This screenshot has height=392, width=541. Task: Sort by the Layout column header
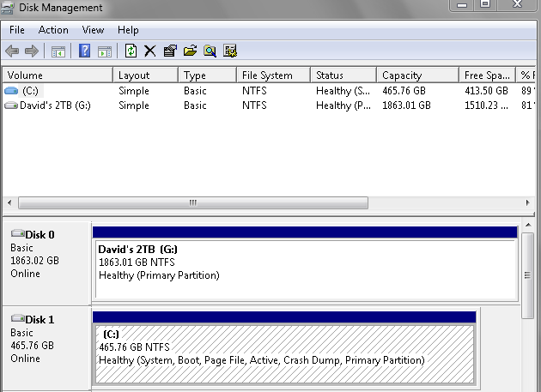[x=145, y=75]
